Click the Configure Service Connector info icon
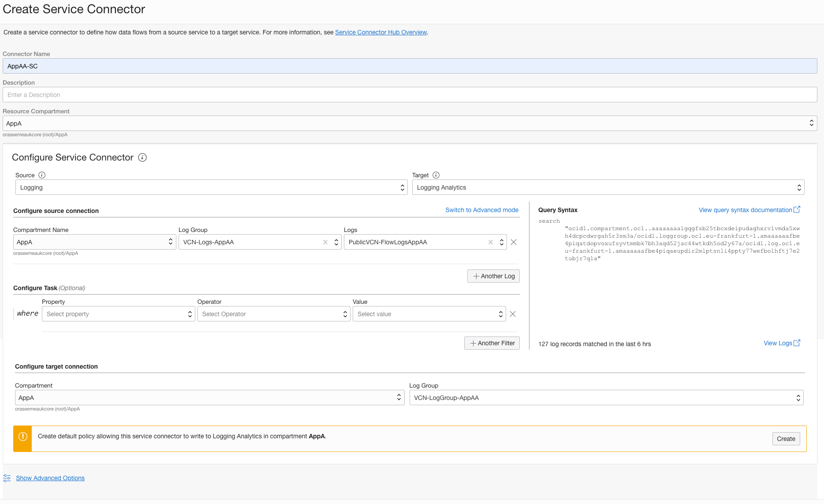 click(x=142, y=157)
